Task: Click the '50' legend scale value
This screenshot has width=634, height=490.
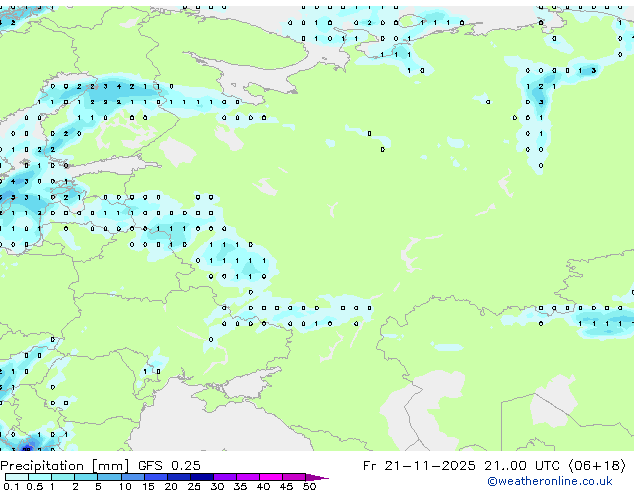Action: (309, 486)
